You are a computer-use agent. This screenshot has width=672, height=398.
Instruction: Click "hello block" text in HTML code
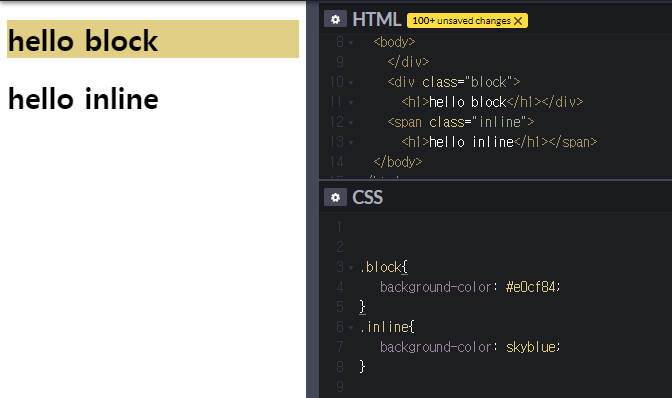468,102
